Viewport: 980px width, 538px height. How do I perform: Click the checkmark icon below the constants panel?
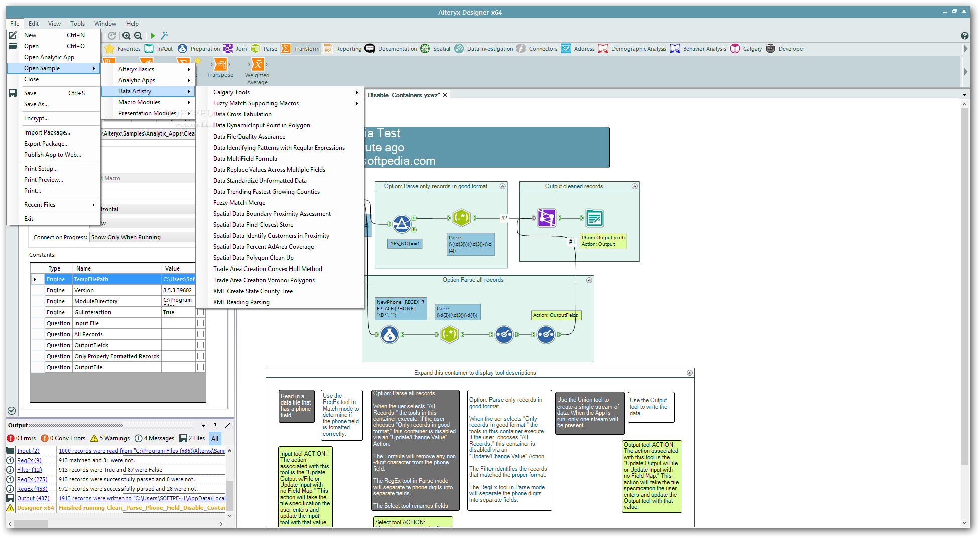(12, 410)
